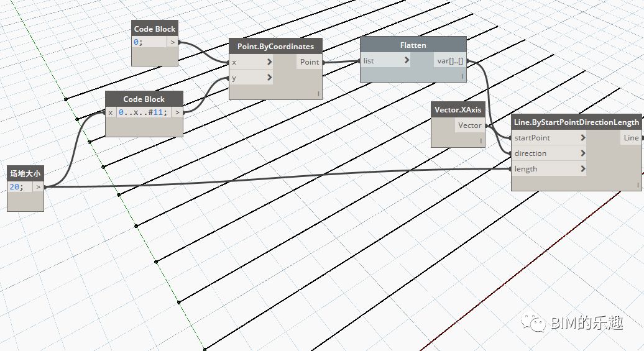Viewport: 644px width, 351px height.
Task: Click the Line.ByStartPointDirectionLength node title
Action: (576, 122)
